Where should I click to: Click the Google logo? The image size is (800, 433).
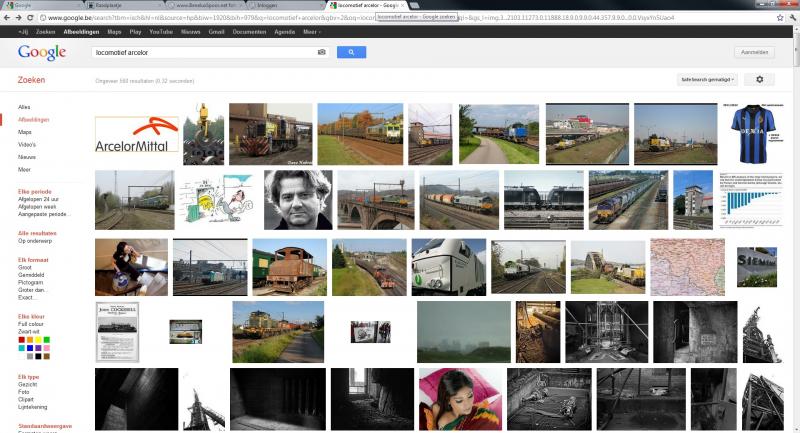[42, 52]
